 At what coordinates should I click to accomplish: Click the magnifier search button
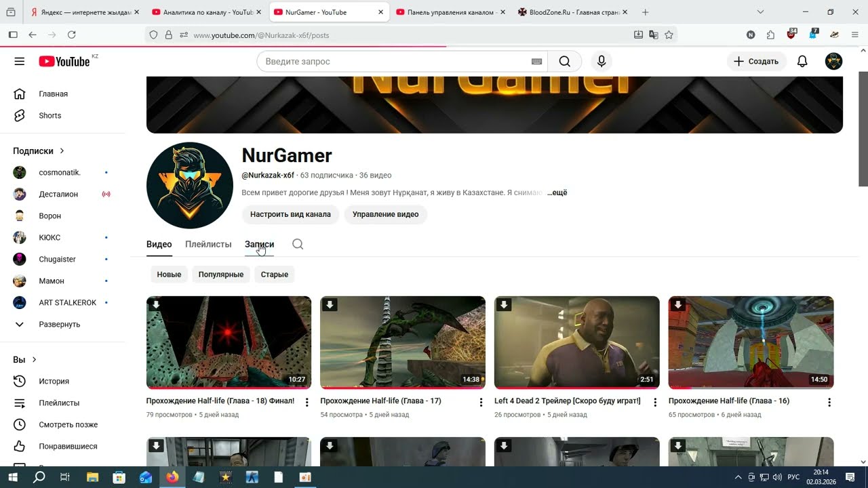coord(564,62)
